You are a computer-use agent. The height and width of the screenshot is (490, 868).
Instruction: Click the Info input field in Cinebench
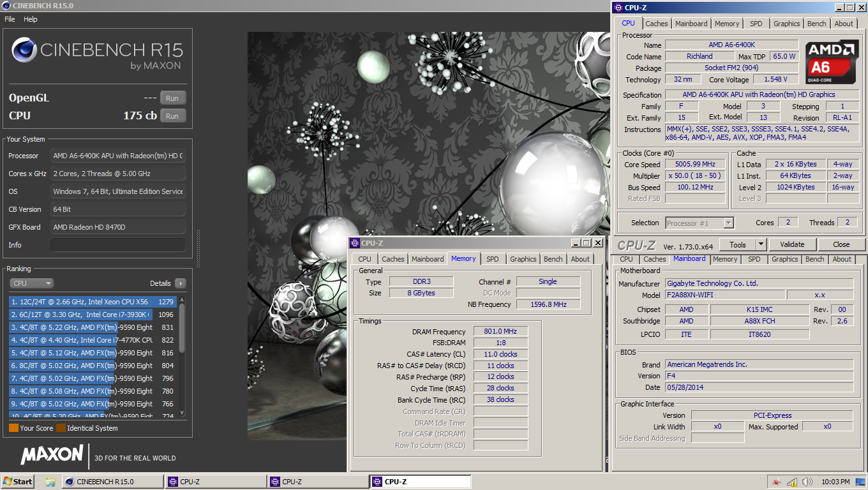pyautogui.click(x=118, y=245)
